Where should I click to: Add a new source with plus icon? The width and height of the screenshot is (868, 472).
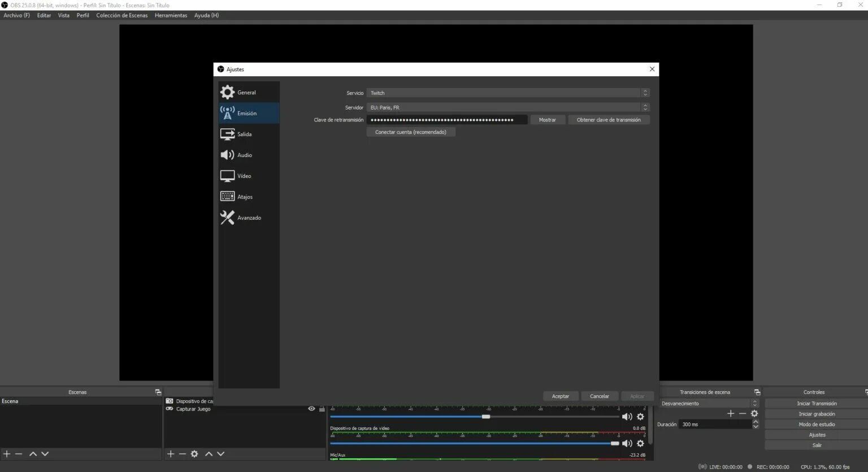click(171, 454)
